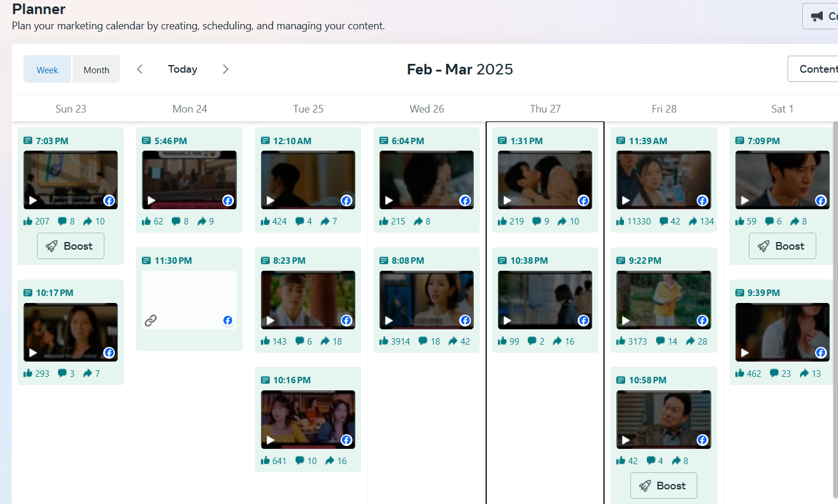Open the Content button at top right

coord(814,69)
